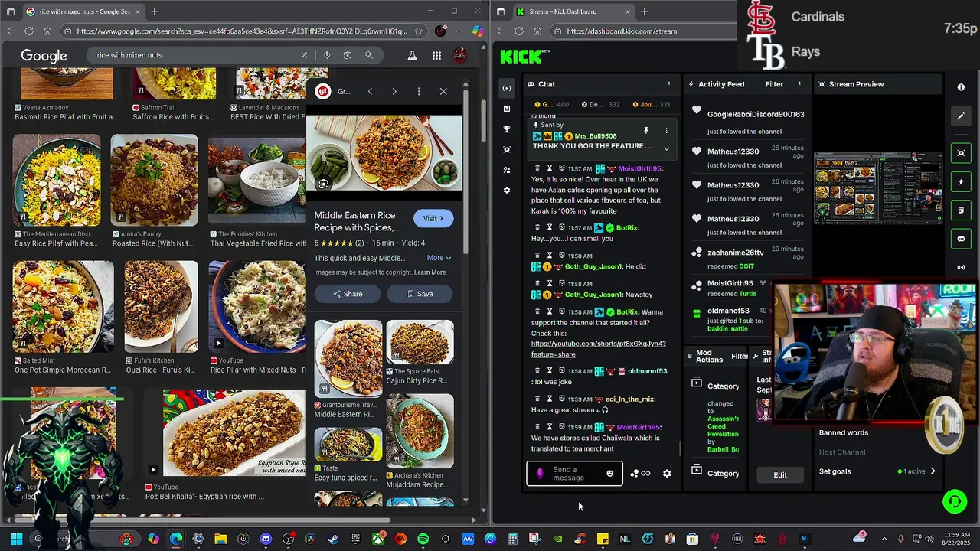Click the Kick address bar URL
Image resolution: width=980 pixels, height=551 pixels.
[x=622, y=31]
